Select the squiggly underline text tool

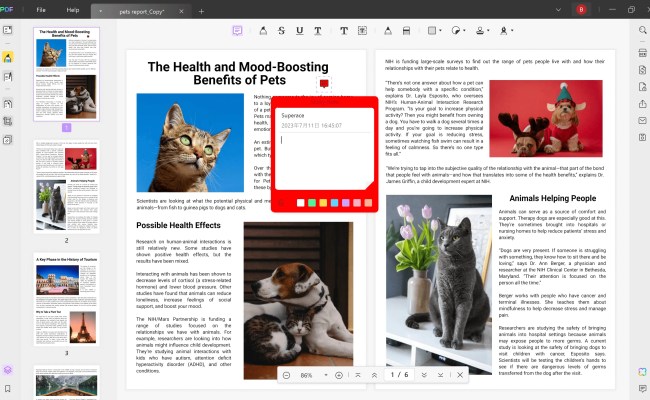(x=318, y=31)
